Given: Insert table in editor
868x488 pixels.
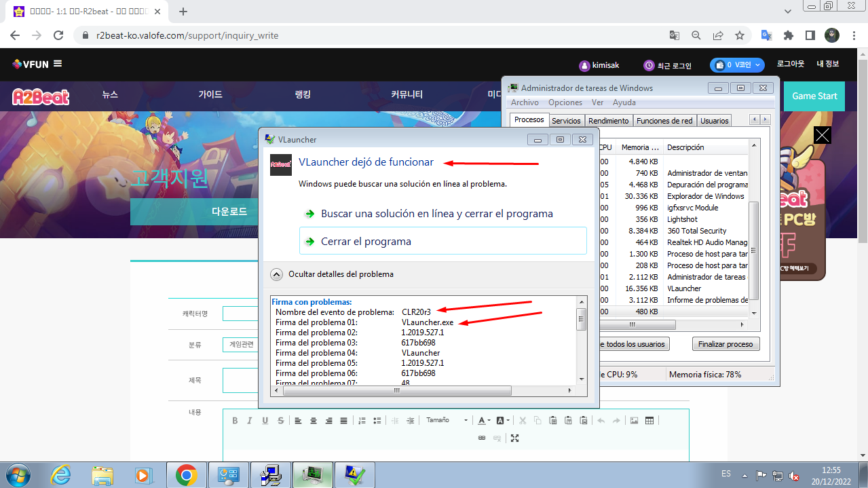Looking at the screenshot, I should tap(649, 421).
